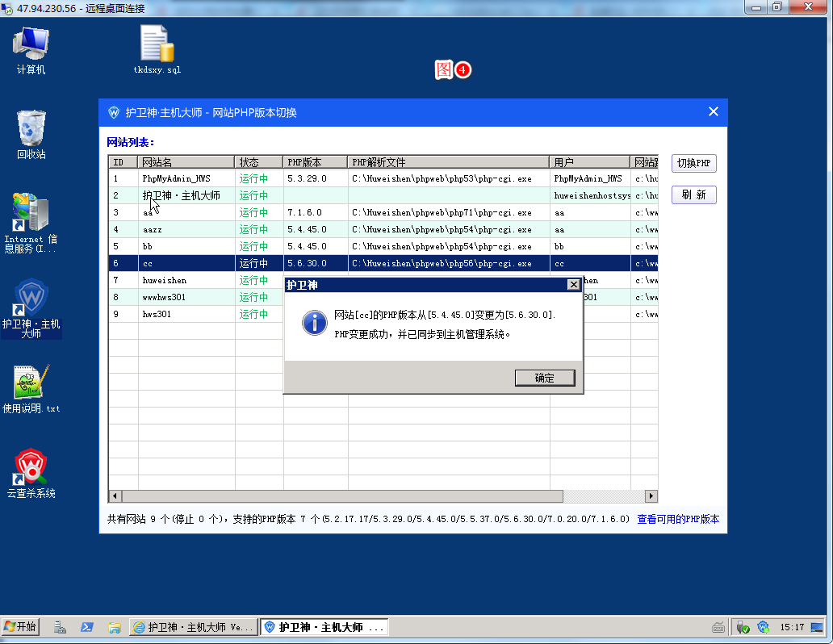This screenshot has width=833, height=644.
Task: Click the 网站列表 heading label
Action: click(131, 142)
